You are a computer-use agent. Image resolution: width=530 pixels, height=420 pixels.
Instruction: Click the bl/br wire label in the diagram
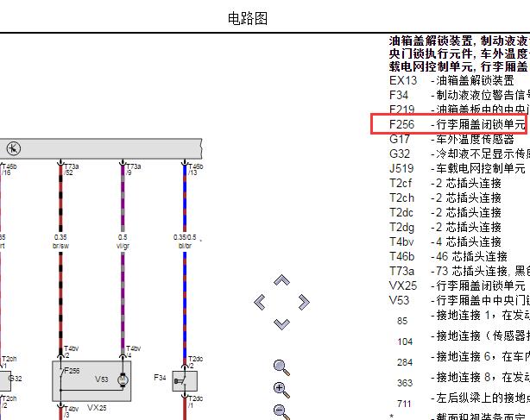click(x=185, y=246)
